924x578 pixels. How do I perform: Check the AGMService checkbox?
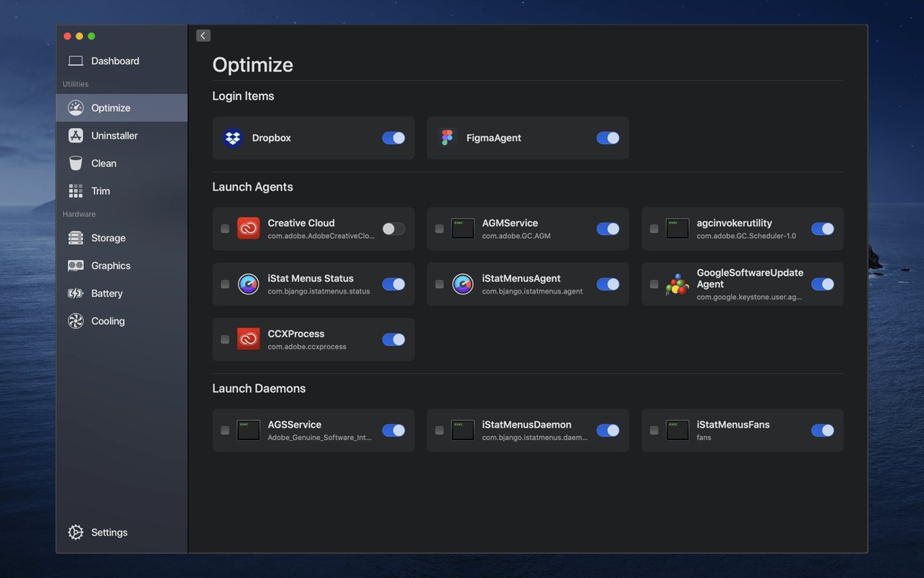[x=439, y=229]
